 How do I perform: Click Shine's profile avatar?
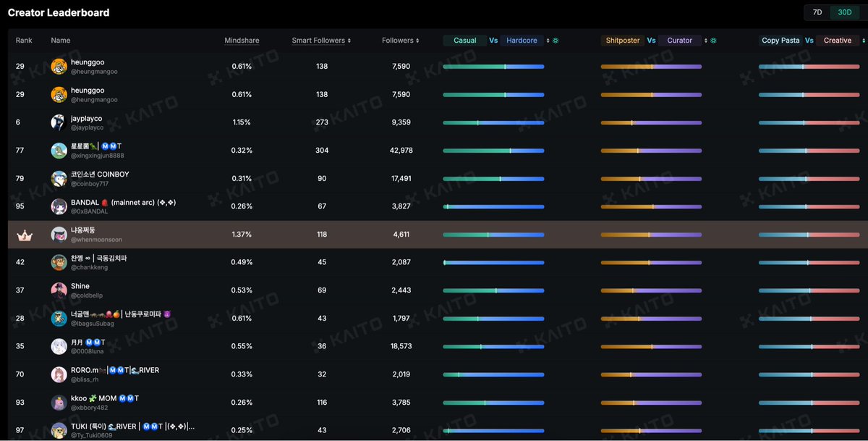pos(59,290)
